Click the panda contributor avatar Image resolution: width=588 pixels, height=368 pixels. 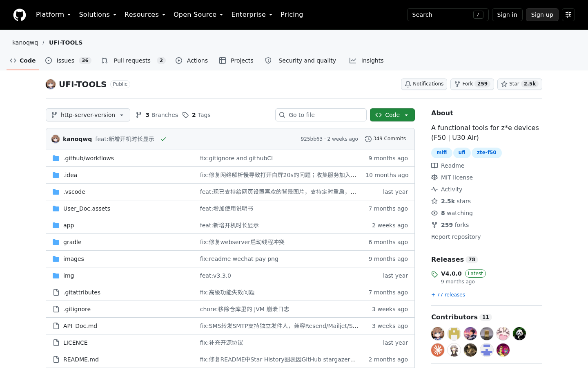pos(519,334)
